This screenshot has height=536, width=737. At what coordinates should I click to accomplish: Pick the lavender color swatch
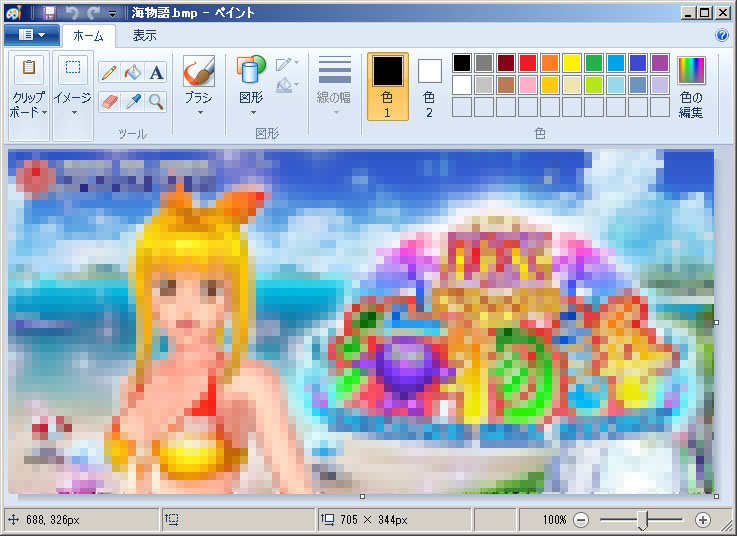660,85
